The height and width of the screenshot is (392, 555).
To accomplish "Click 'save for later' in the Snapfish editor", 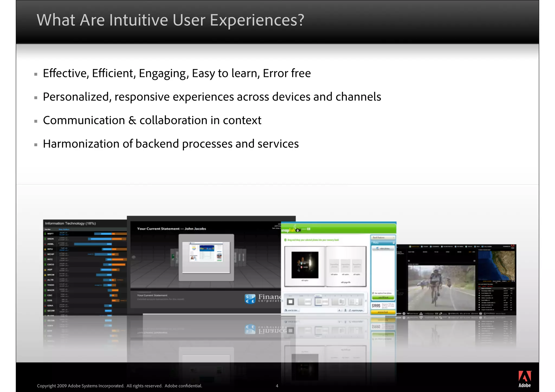I will [292, 310].
